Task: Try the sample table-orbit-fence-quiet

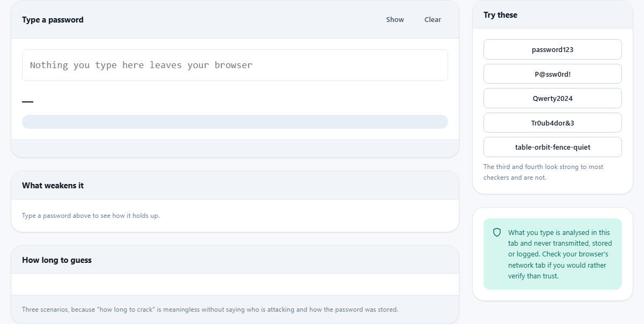Action: tap(553, 147)
